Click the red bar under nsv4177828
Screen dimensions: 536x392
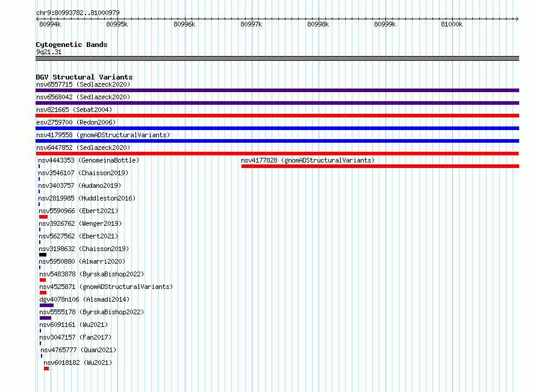tap(380, 166)
